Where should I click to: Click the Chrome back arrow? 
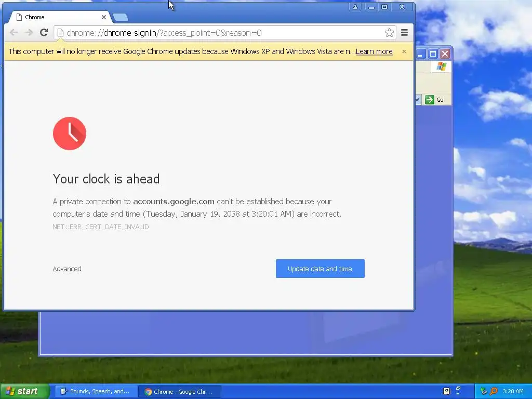click(x=14, y=33)
